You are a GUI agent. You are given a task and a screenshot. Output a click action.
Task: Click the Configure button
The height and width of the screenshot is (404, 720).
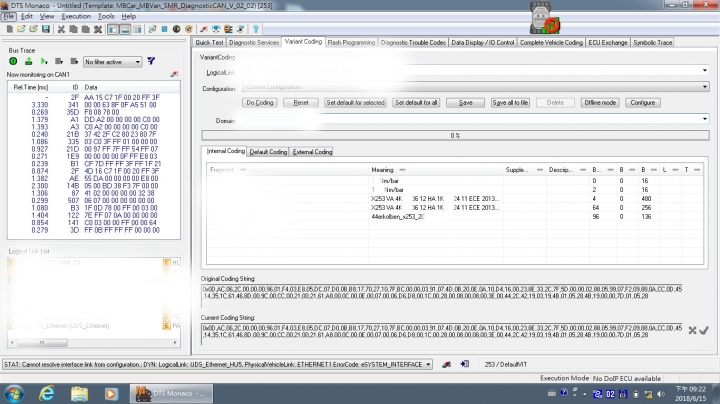[642, 102]
